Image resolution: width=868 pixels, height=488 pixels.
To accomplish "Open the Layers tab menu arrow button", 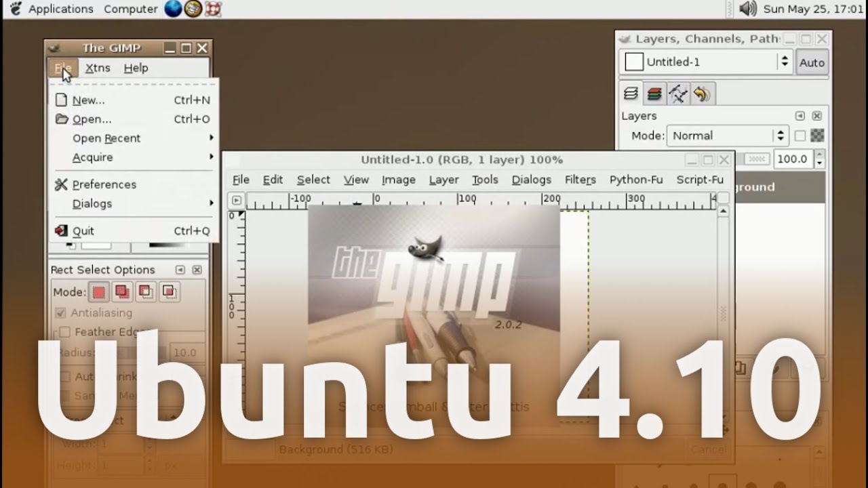I will click(800, 116).
